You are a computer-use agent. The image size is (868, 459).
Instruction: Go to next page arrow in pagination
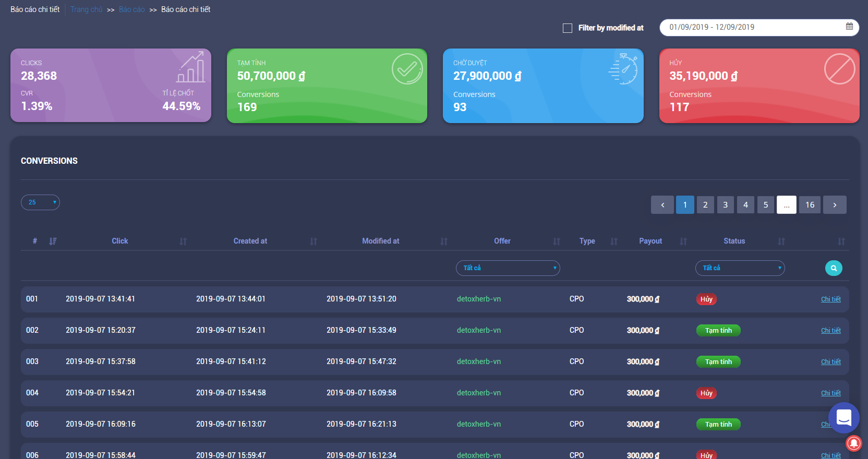pos(835,205)
